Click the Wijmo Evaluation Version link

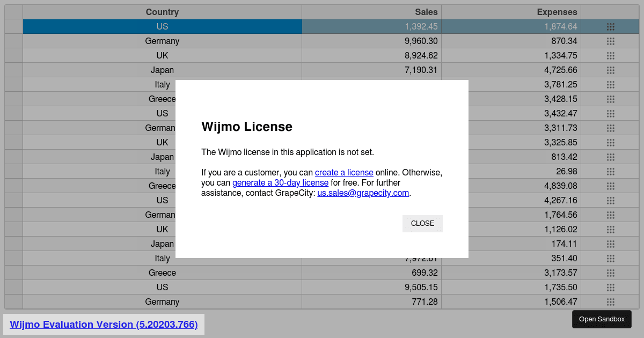tap(104, 324)
